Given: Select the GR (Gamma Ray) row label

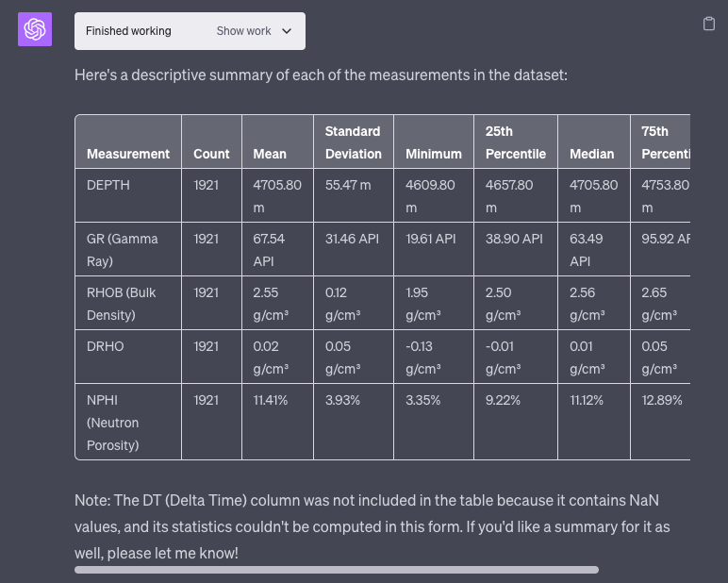Looking at the screenshot, I should pos(122,249).
